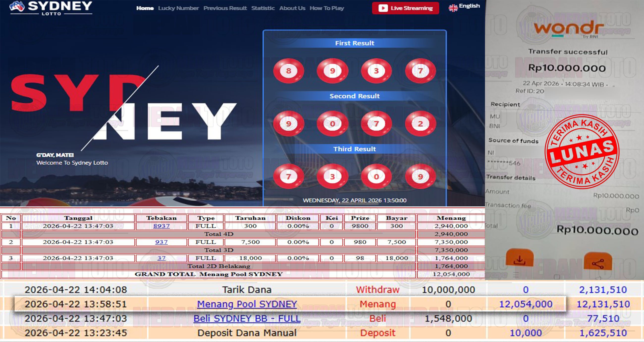Select the ball showing 7 in First Result

coord(420,71)
